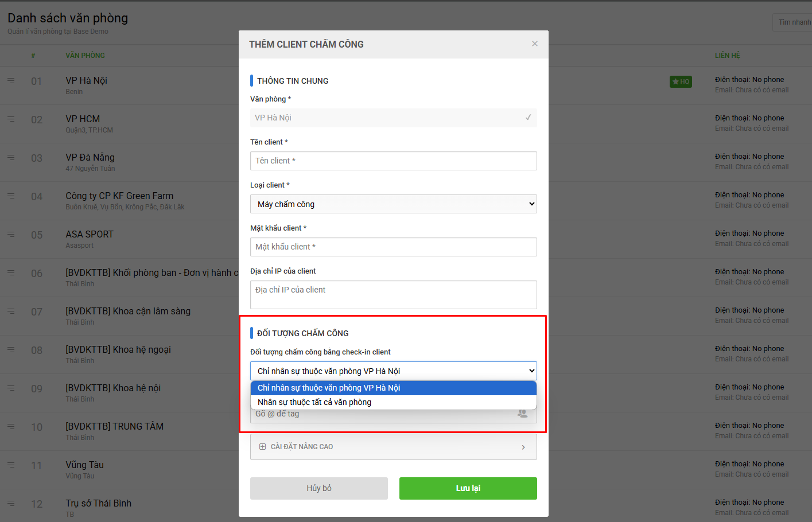Click the HQ badge on VP Hà Nội row

pyautogui.click(x=681, y=81)
